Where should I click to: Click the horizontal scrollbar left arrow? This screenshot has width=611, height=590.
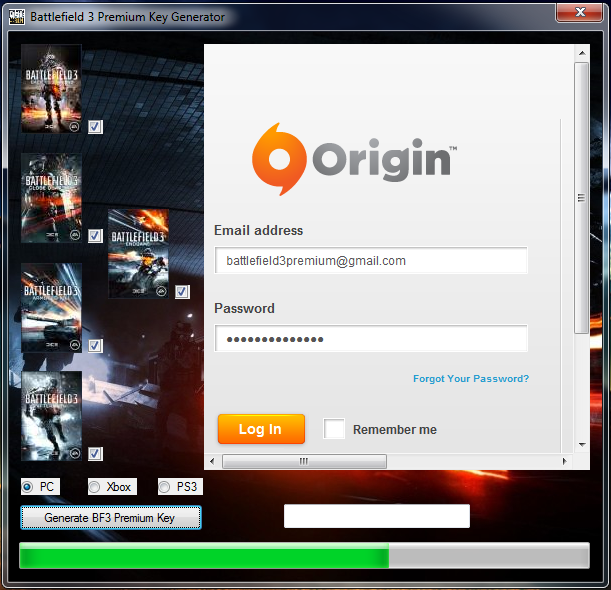(x=212, y=461)
